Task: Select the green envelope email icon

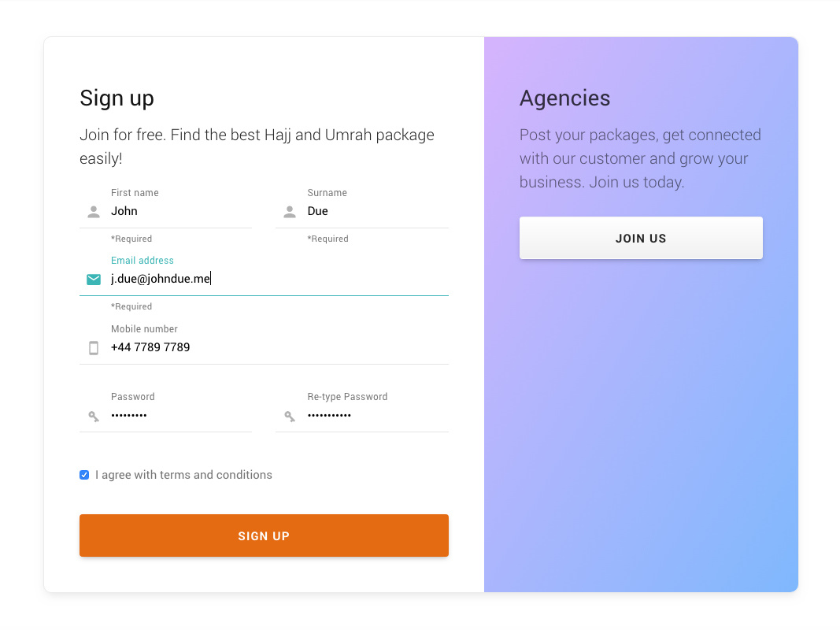Action: click(x=94, y=279)
